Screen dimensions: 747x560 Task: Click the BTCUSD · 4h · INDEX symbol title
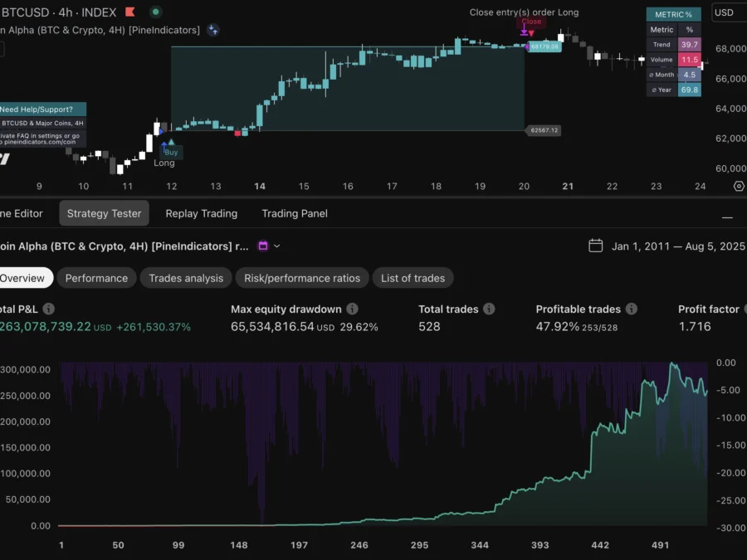59,12
